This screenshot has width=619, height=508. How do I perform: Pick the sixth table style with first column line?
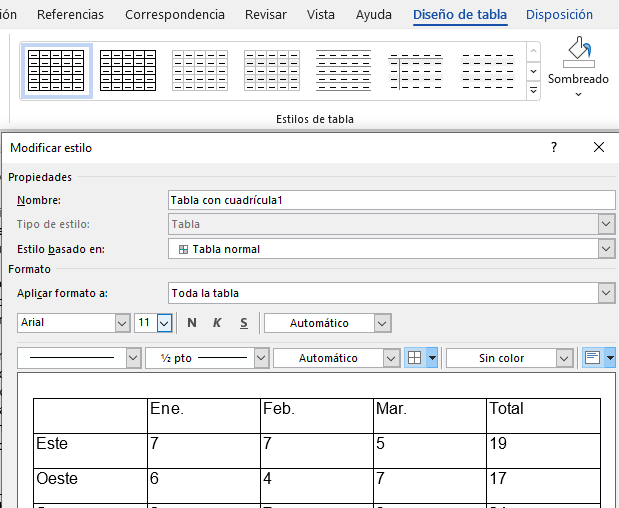pyautogui.click(x=415, y=71)
